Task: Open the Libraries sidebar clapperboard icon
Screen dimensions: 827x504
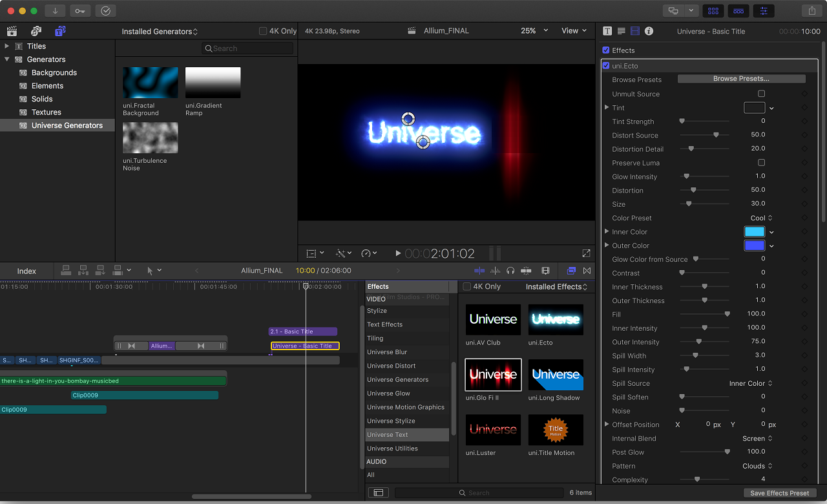Action: tap(12, 31)
